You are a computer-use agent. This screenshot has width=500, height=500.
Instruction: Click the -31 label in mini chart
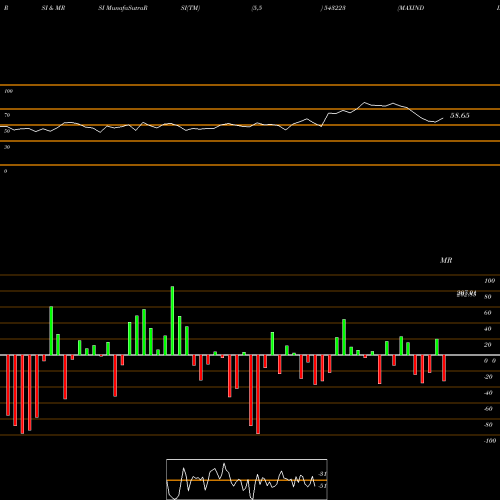(322, 474)
